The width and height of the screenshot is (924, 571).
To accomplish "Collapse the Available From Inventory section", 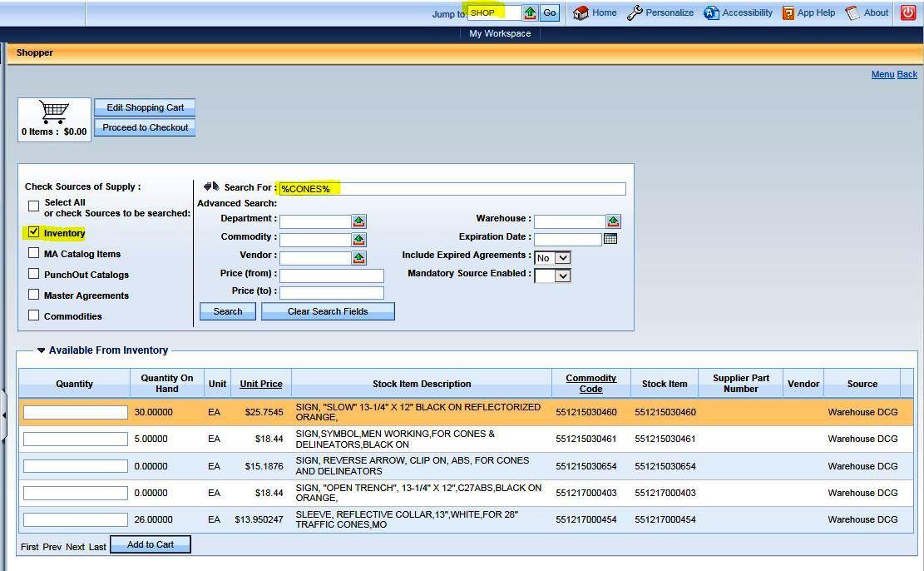I will click(x=42, y=350).
